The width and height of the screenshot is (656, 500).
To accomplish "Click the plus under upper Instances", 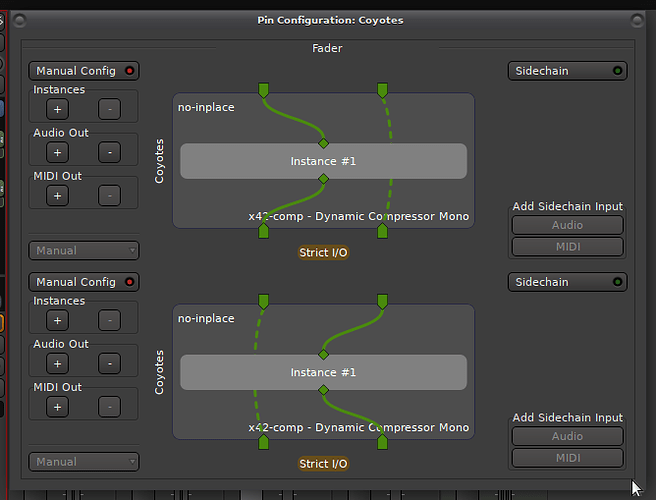I will pyautogui.click(x=58, y=109).
